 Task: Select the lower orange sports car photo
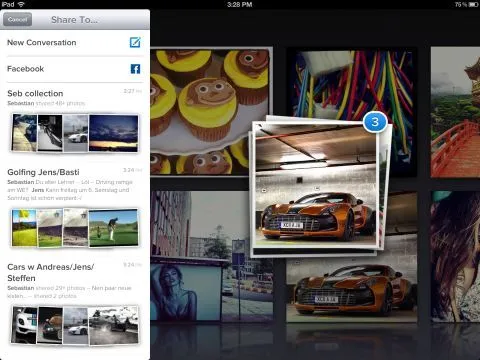tap(352, 290)
